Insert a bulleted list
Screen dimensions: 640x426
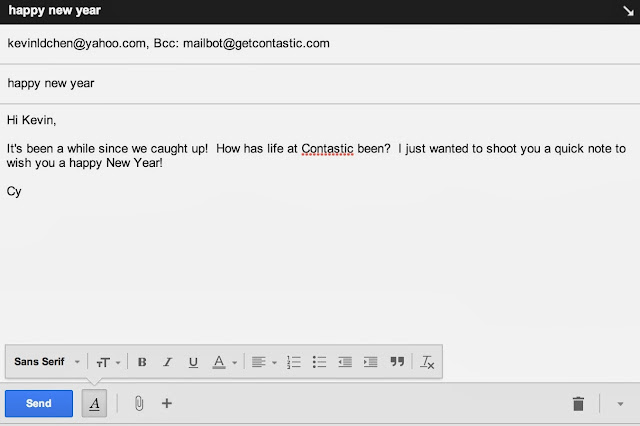click(x=319, y=362)
